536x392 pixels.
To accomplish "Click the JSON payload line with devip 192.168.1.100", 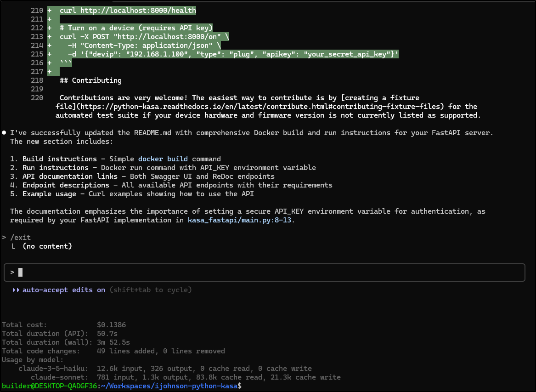I will pyautogui.click(x=233, y=54).
